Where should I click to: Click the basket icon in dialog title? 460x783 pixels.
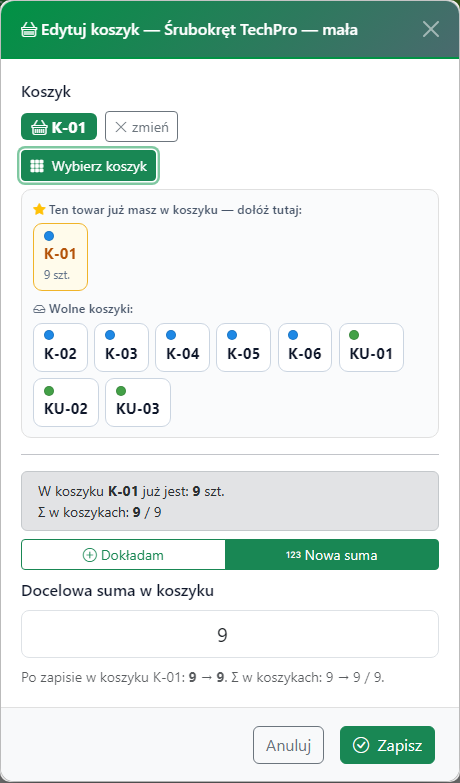coord(29,30)
